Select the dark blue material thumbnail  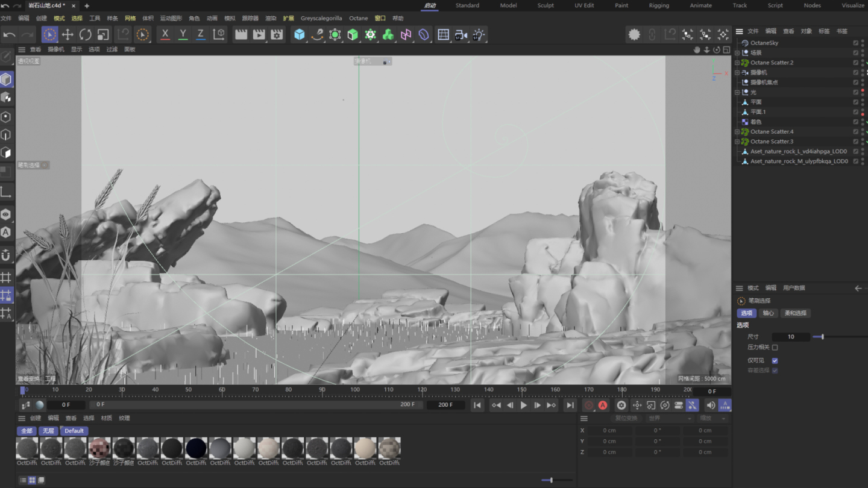click(x=196, y=448)
